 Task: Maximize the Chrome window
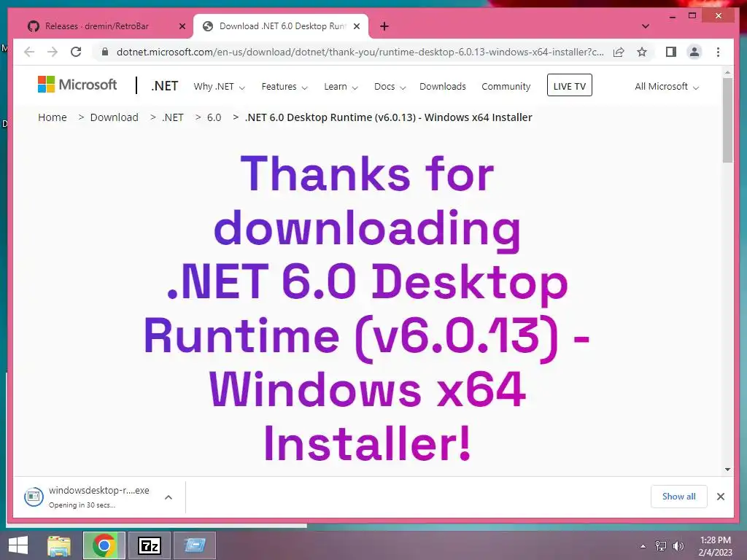[692, 16]
